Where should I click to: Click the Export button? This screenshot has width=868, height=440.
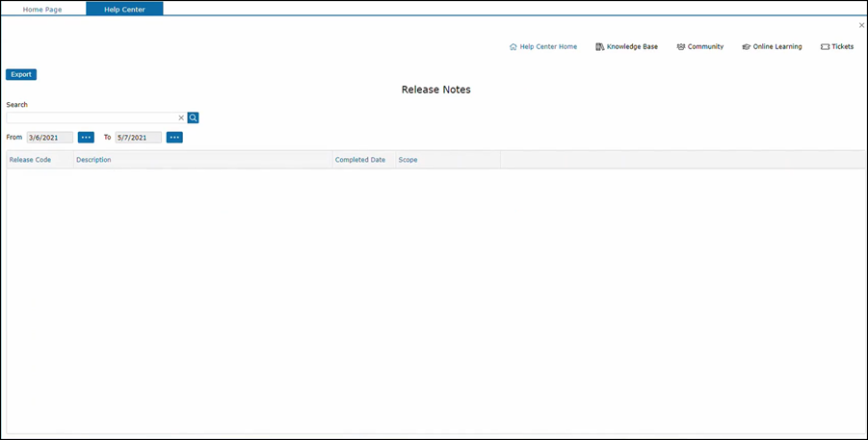(x=21, y=74)
